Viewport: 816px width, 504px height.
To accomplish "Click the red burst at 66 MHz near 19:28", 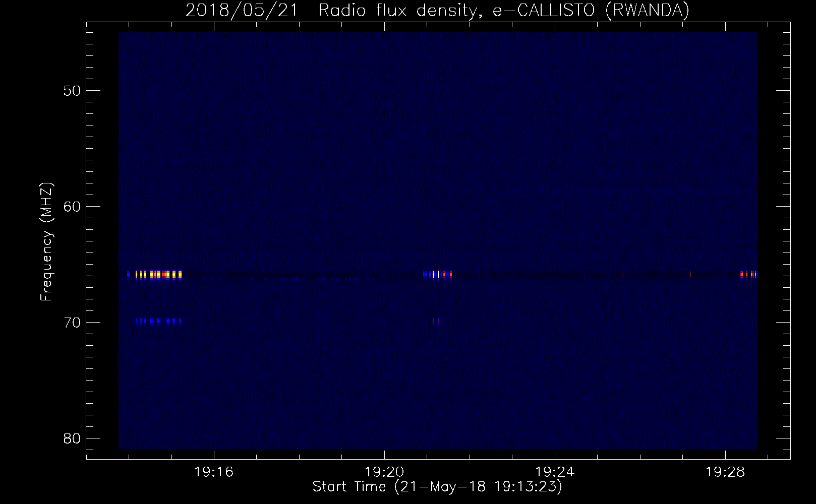I will tap(748, 275).
